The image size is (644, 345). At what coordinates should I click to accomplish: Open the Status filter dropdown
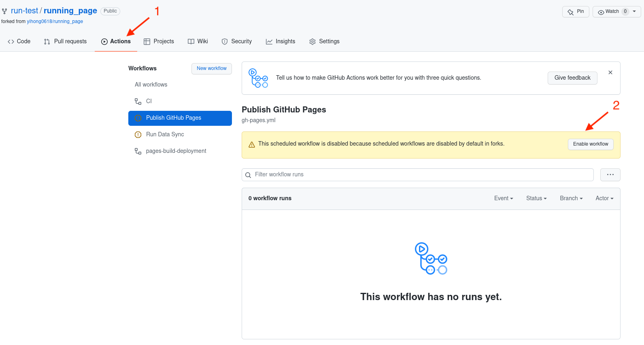[x=536, y=198]
